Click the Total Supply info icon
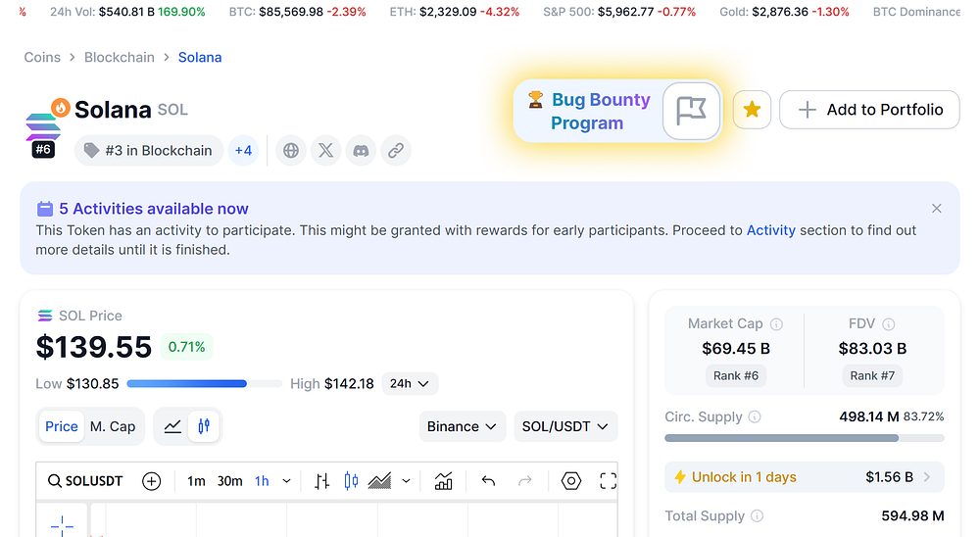 757,515
